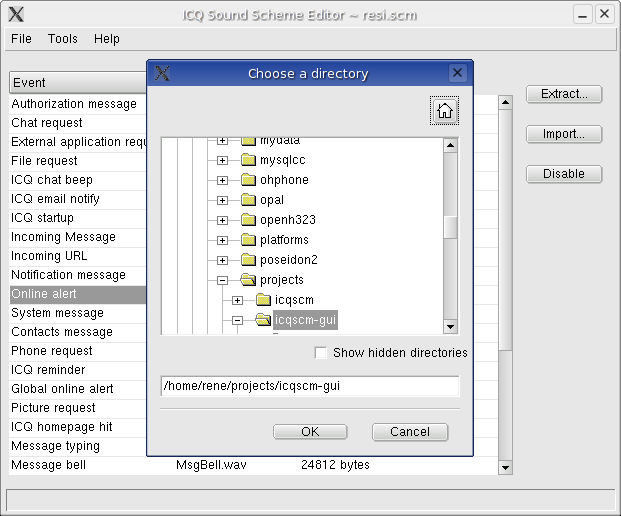
Task: Click the open icqscm-gui folder icon
Action: (263, 320)
